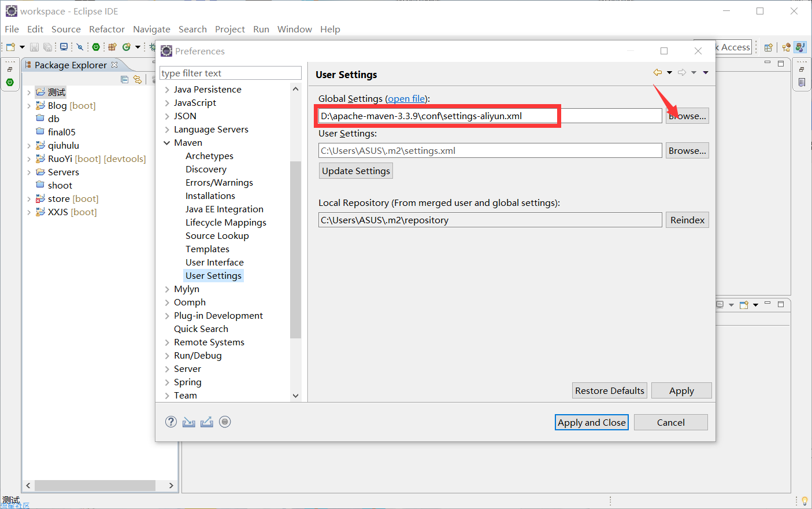Expand the Spring preference node
Viewport: 812px width, 509px height.
[x=167, y=382]
